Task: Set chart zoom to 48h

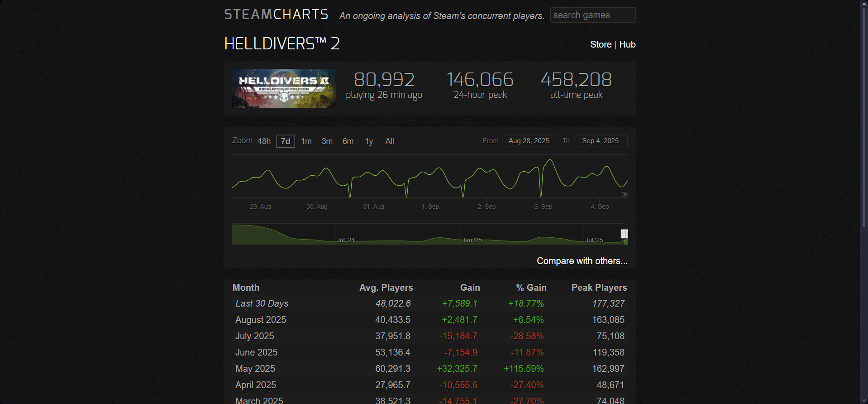Action: [264, 141]
